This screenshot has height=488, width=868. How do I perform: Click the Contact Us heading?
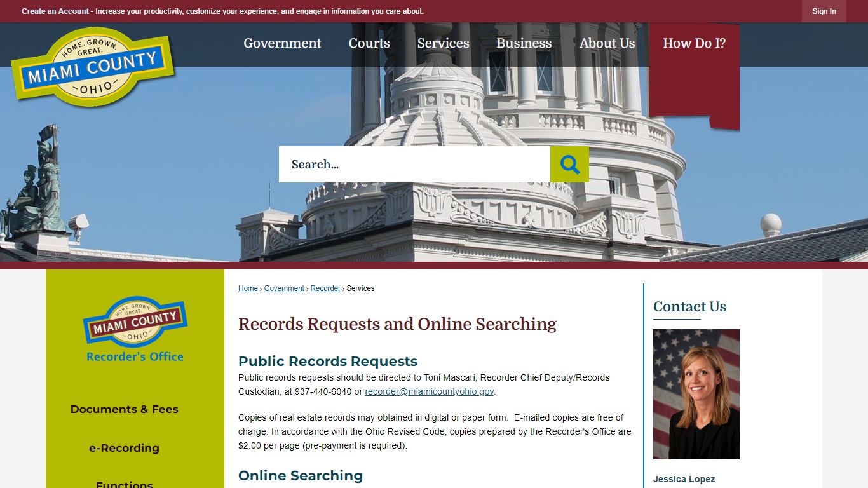click(689, 307)
